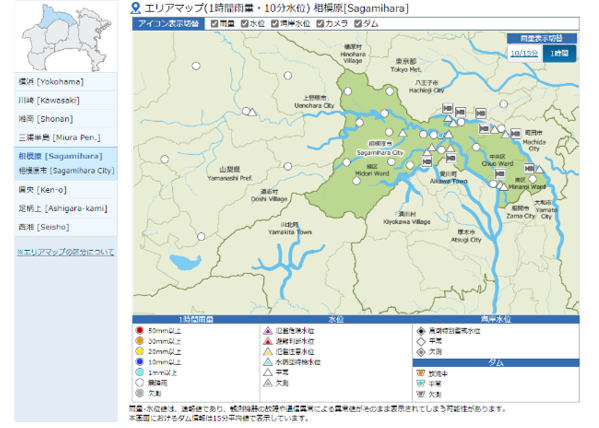Click the ダム legend header
Viewport: 599px width, 428px height.
pyautogui.click(x=496, y=363)
